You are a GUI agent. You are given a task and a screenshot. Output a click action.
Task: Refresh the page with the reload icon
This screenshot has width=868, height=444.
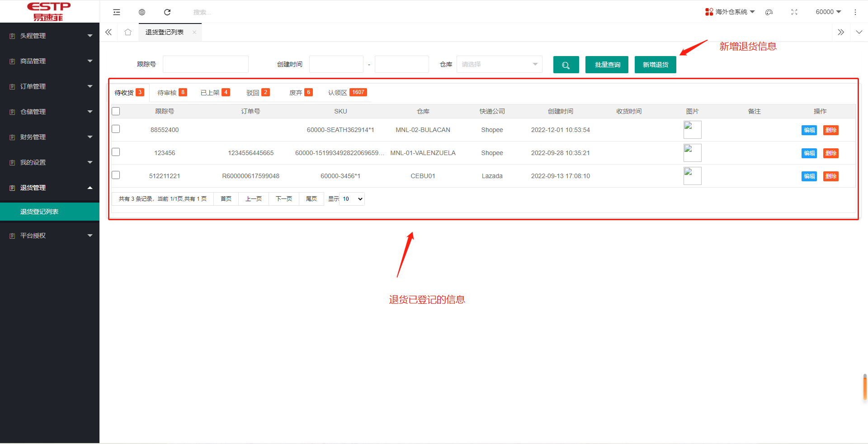(167, 12)
